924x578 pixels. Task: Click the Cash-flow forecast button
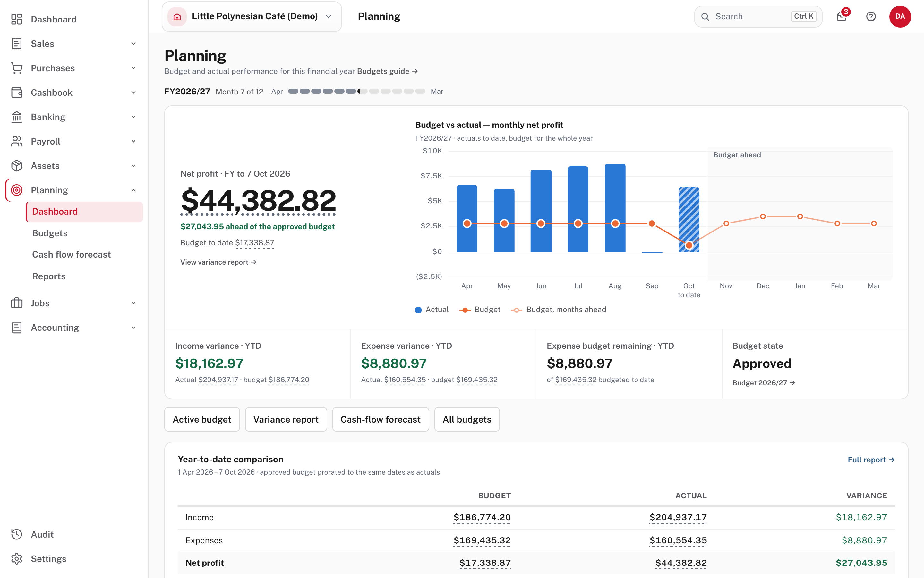(x=380, y=419)
